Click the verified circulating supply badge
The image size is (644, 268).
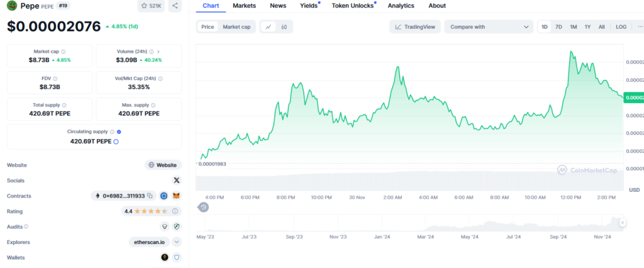(x=119, y=132)
